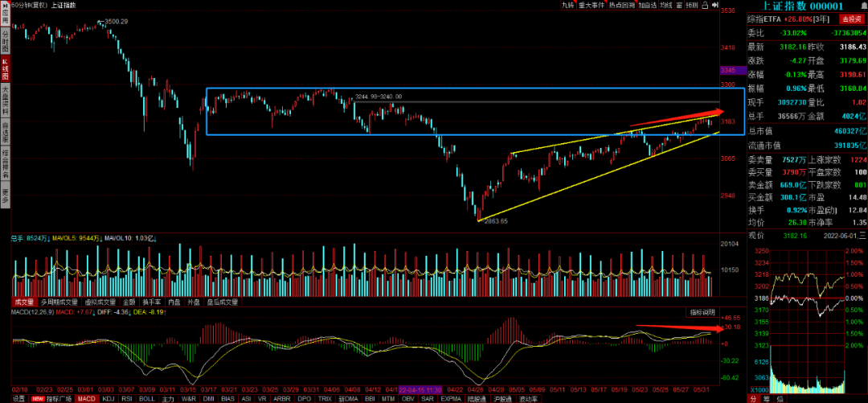This screenshot has width=868, height=403.
Task: Switch to the VR indicator
Action: tap(262, 398)
